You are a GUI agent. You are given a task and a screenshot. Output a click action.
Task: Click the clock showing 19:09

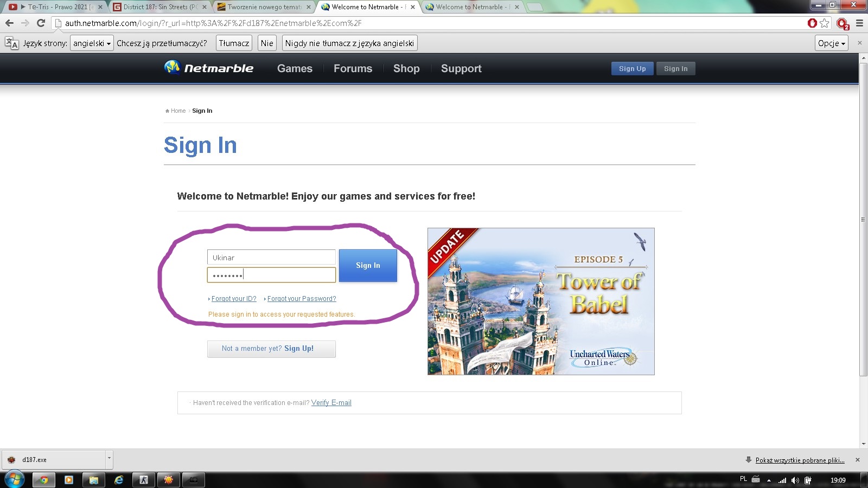tap(838, 480)
